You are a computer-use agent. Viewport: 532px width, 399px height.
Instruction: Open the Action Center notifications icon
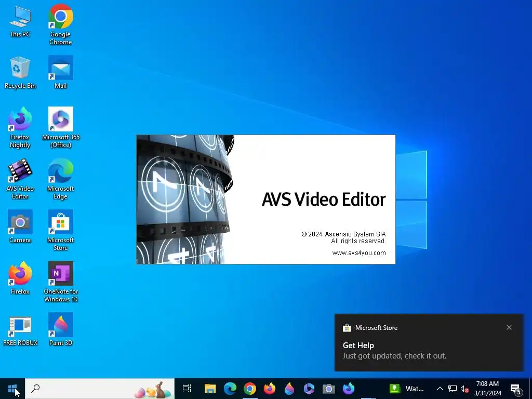point(516,389)
